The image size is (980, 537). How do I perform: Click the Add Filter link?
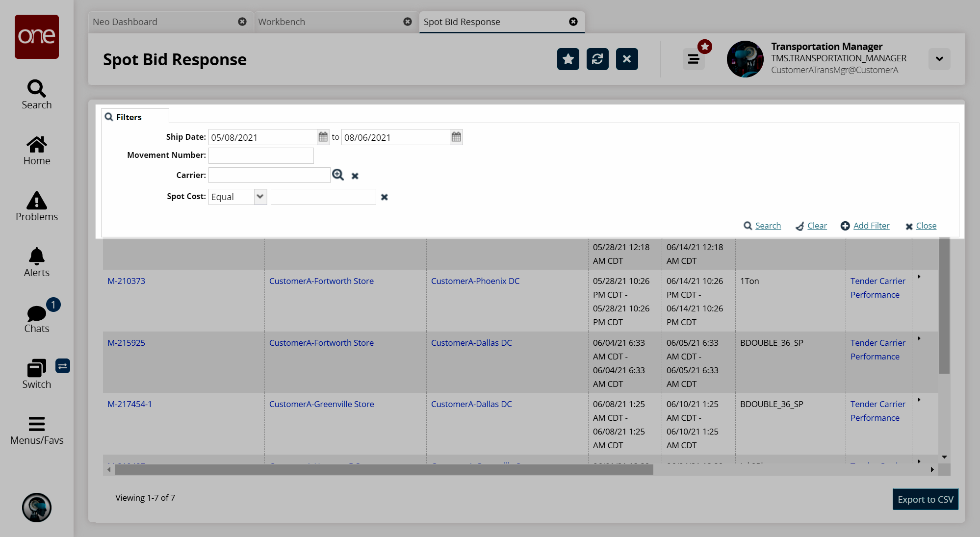[x=871, y=226]
